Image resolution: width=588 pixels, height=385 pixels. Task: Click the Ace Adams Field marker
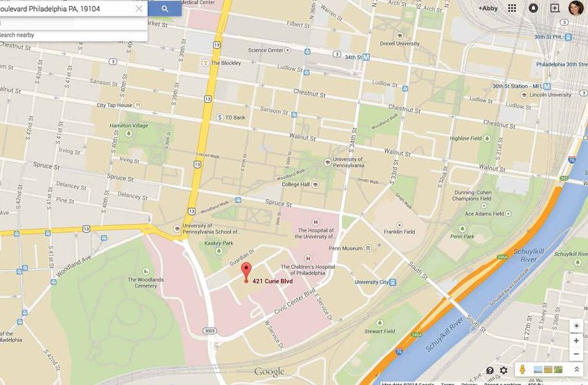pos(508,214)
